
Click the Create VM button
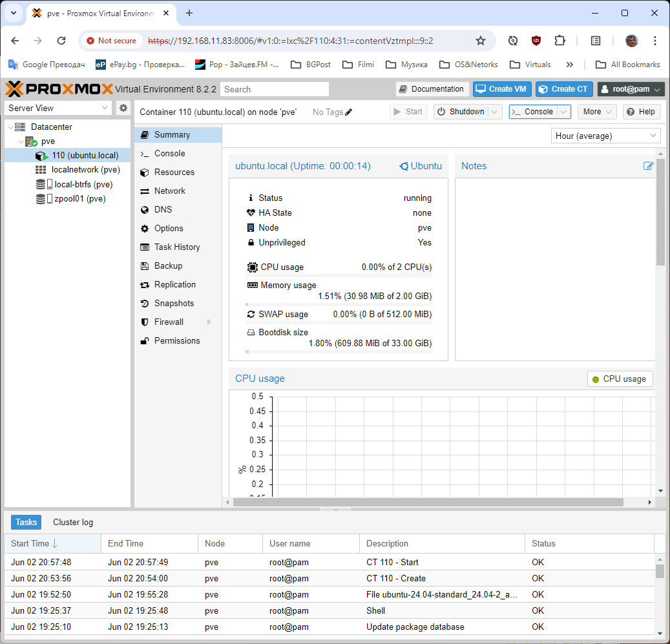tap(502, 89)
